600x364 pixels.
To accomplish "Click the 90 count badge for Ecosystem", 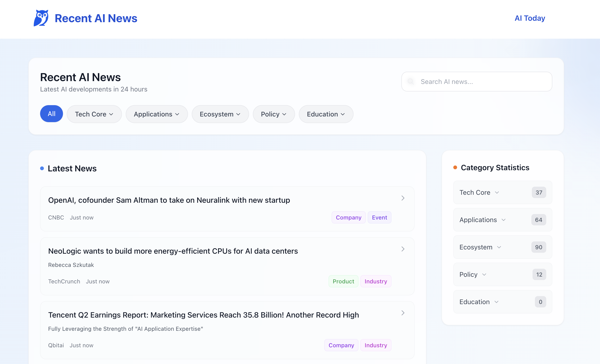I will pyautogui.click(x=539, y=247).
